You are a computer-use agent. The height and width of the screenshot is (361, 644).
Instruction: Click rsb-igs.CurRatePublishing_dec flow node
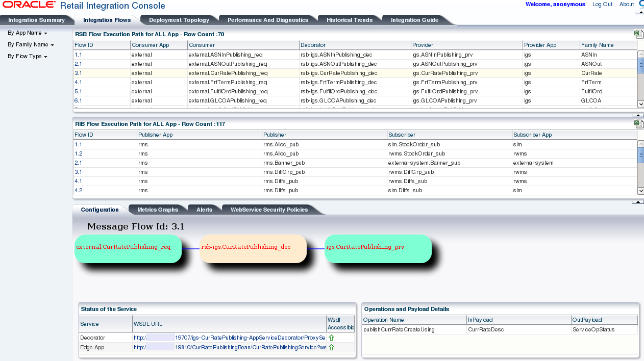pyautogui.click(x=253, y=248)
